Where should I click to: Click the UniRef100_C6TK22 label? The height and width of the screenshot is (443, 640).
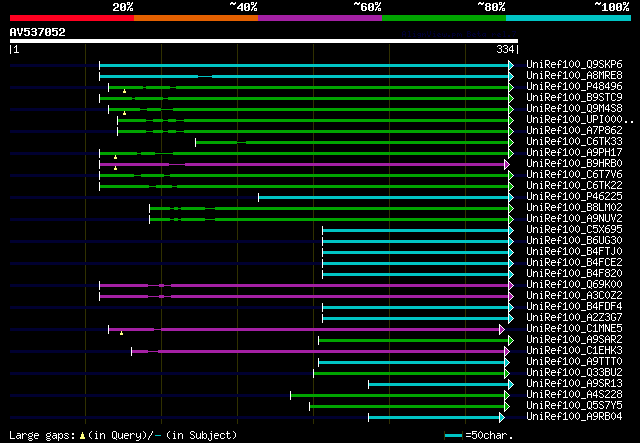574,186
